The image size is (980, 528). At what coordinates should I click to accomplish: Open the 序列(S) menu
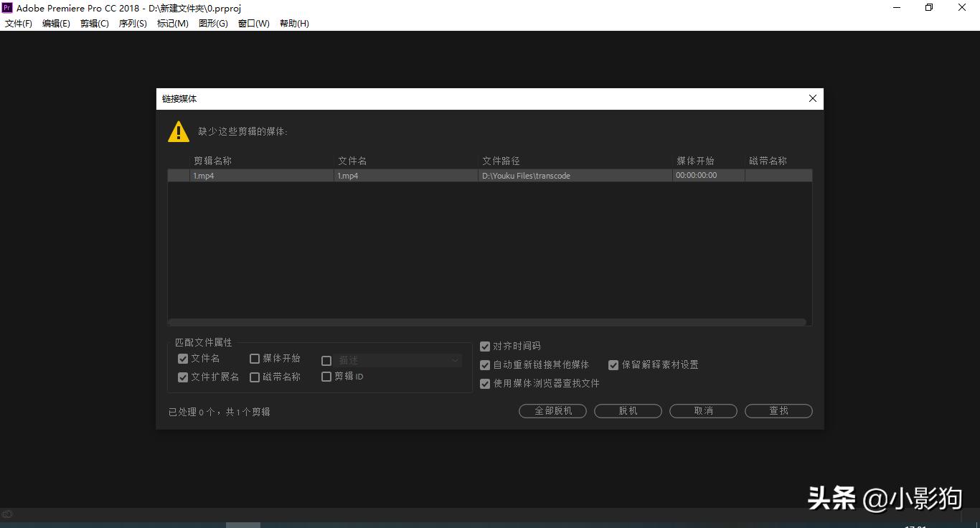pyautogui.click(x=133, y=24)
